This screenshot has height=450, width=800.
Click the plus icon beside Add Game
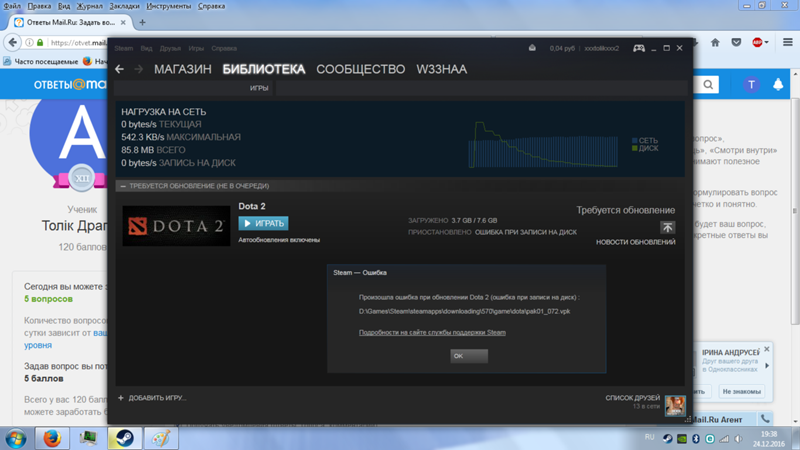[x=121, y=397]
